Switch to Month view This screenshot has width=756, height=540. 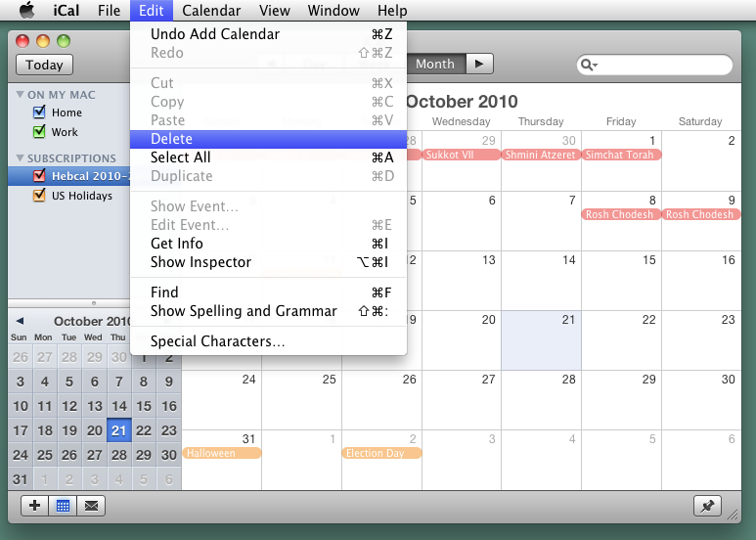pyautogui.click(x=435, y=64)
